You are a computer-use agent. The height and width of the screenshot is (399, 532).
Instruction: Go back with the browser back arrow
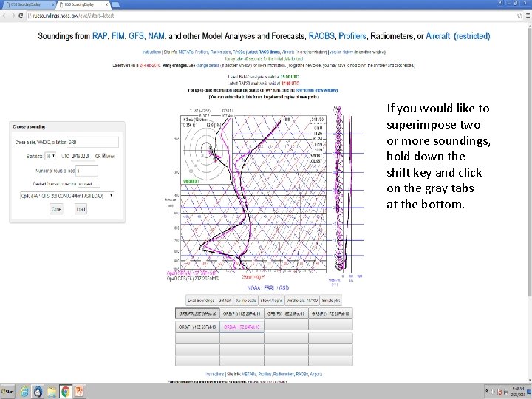(4, 16)
